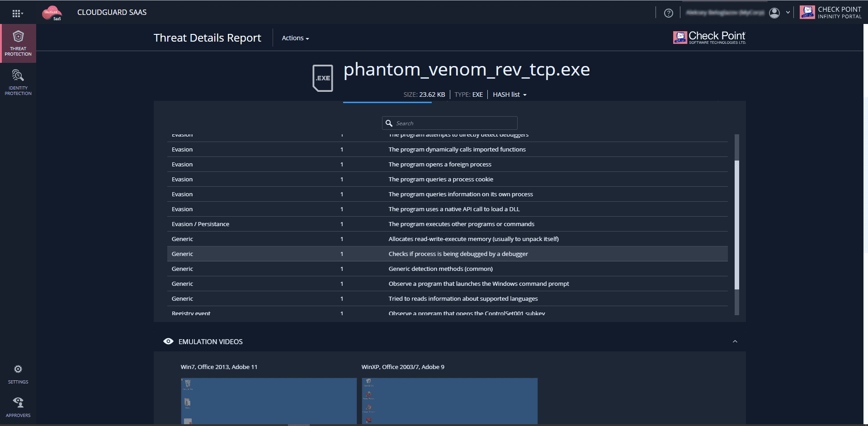Expand the HASH list dropdown

[x=509, y=95]
